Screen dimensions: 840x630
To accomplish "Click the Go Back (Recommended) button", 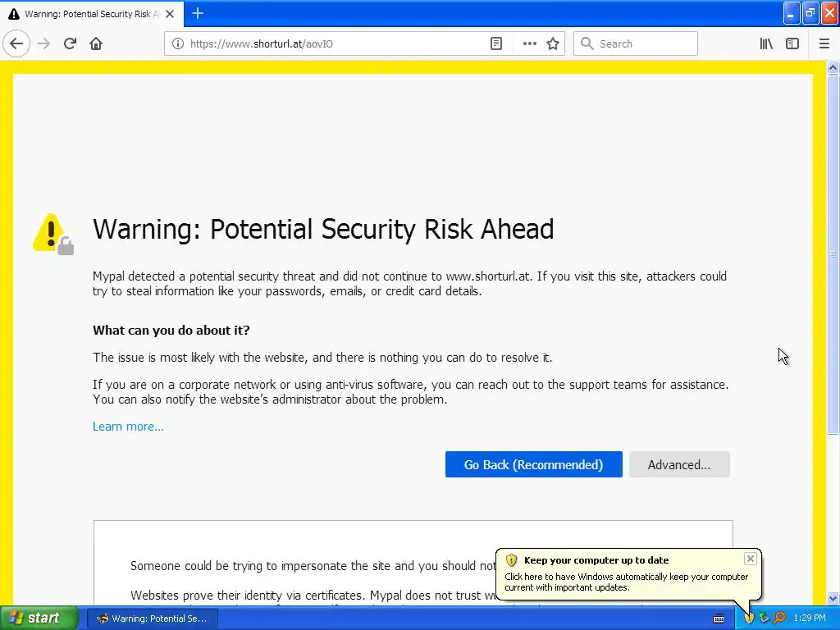I will (x=533, y=464).
